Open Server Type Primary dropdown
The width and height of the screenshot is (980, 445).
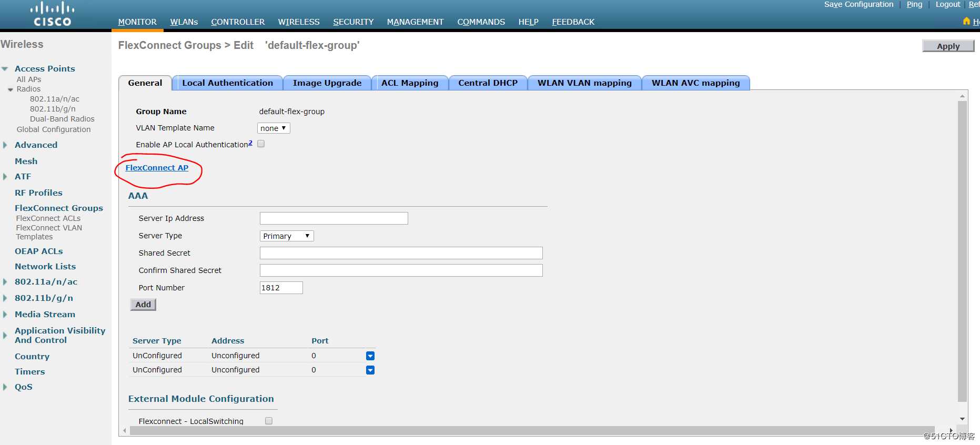coord(287,236)
